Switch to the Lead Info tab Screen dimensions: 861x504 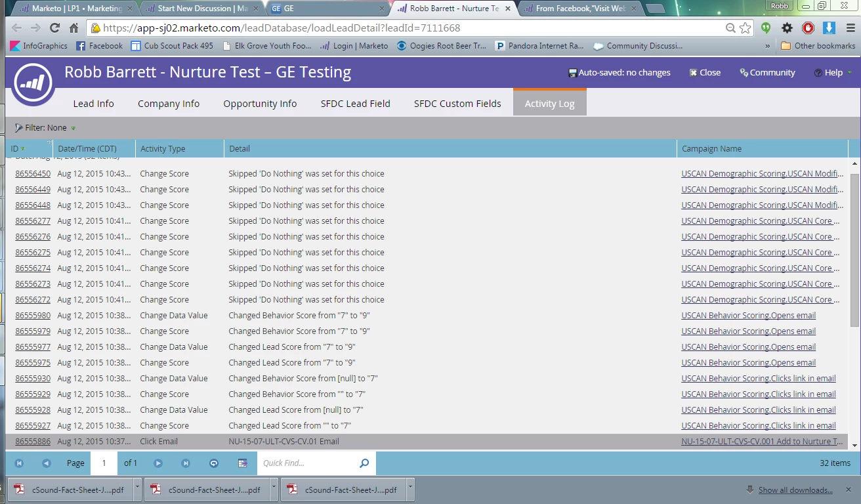[x=93, y=104]
